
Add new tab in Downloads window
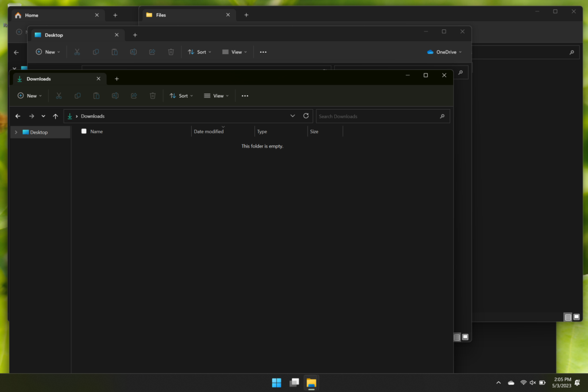(x=117, y=79)
